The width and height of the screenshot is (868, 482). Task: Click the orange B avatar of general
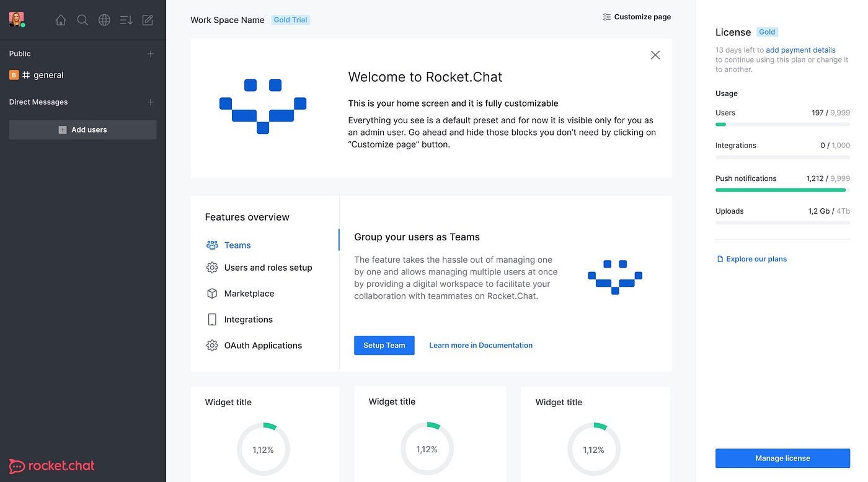click(14, 75)
